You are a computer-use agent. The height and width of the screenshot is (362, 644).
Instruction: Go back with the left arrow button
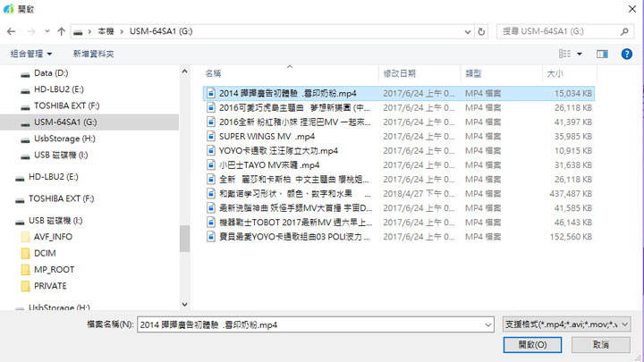11,31
